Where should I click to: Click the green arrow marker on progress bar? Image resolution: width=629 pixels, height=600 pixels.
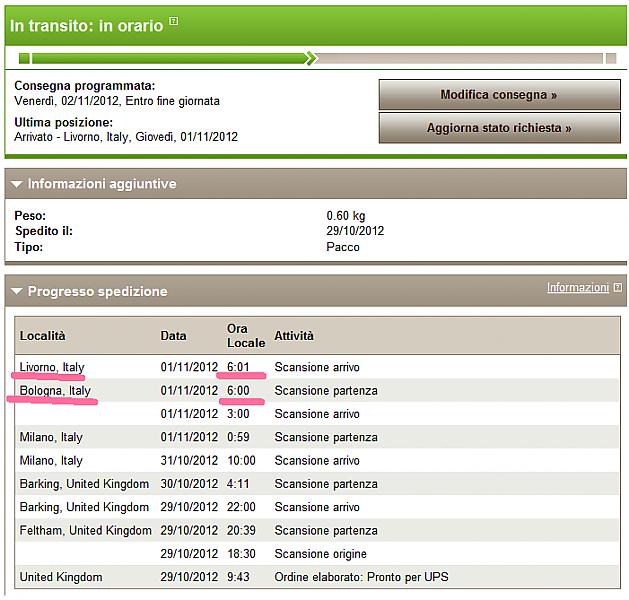311,58
